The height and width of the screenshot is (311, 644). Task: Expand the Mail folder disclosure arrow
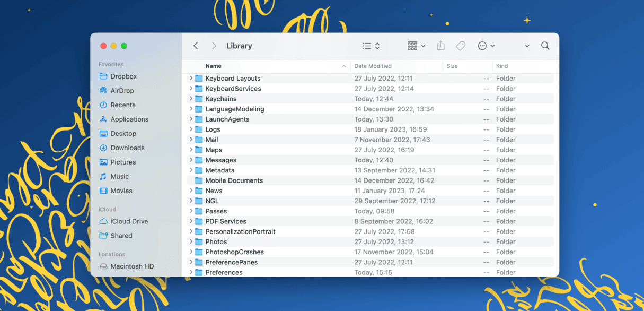coord(191,140)
